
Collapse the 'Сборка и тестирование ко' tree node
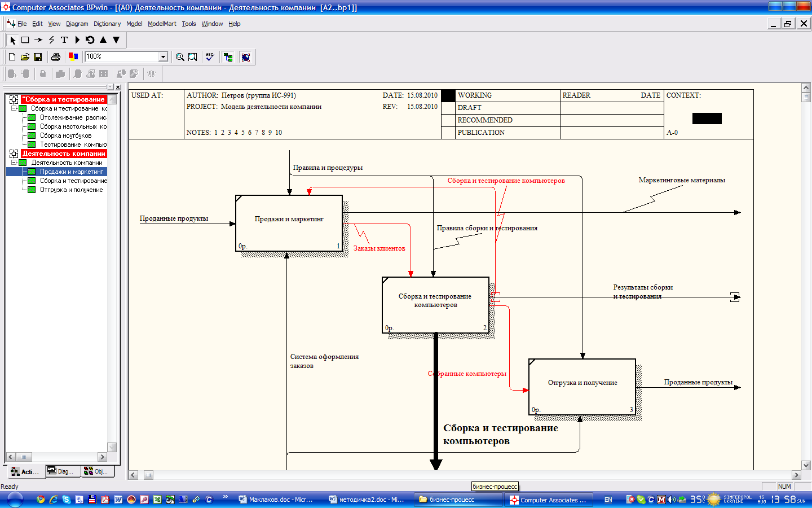pyautogui.click(x=14, y=108)
